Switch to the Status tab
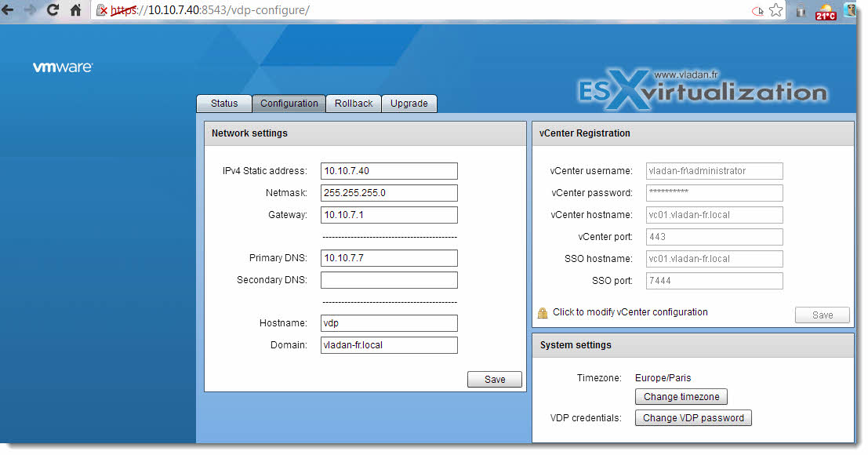868x455 pixels. (224, 104)
